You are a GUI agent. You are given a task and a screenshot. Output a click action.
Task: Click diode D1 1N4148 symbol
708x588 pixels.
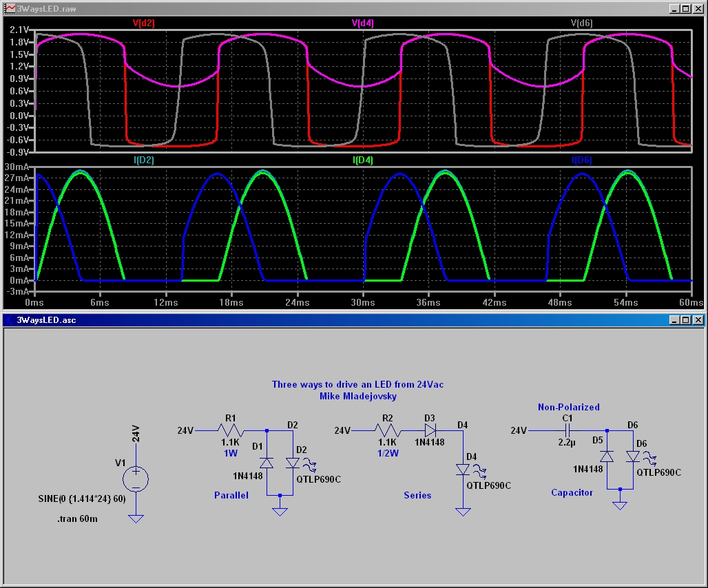point(267,463)
